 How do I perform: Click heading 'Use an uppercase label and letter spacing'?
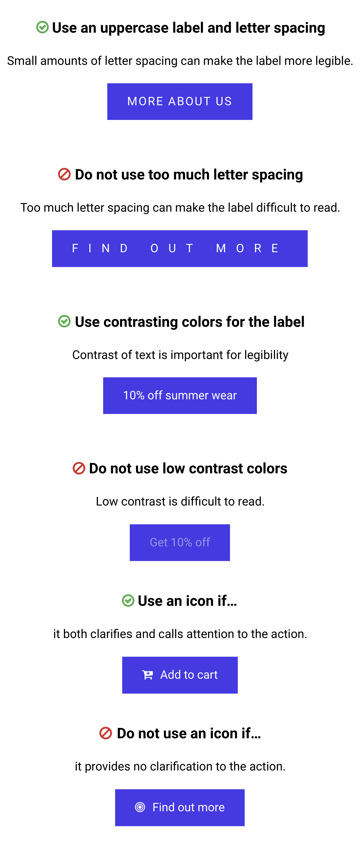[x=188, y=28]
